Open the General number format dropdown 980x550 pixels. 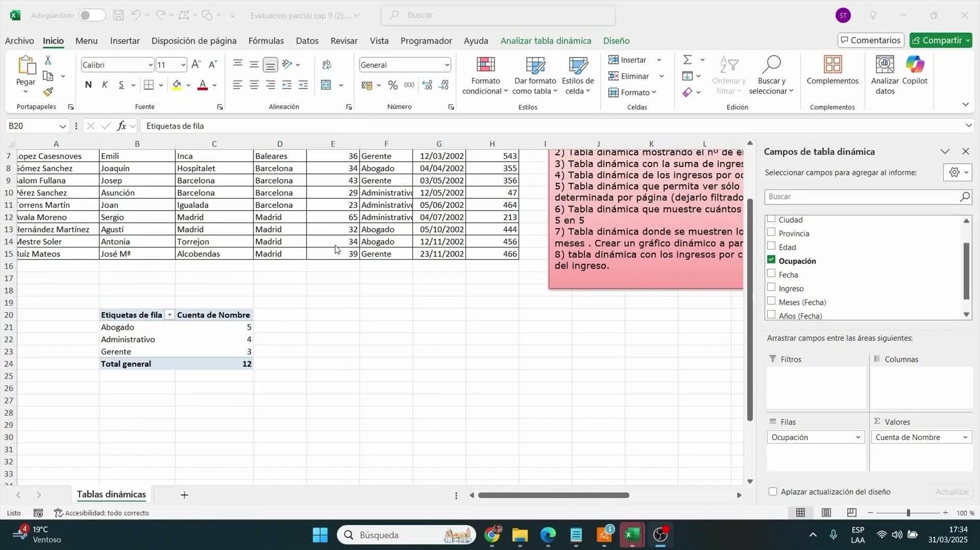click(446, 65)
